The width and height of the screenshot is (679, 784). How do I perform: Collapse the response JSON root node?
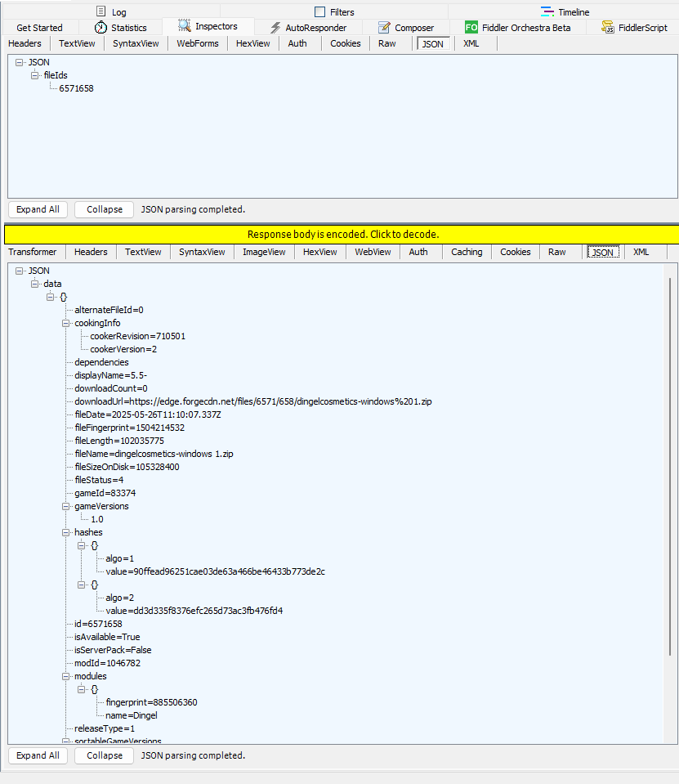point(19,271)
